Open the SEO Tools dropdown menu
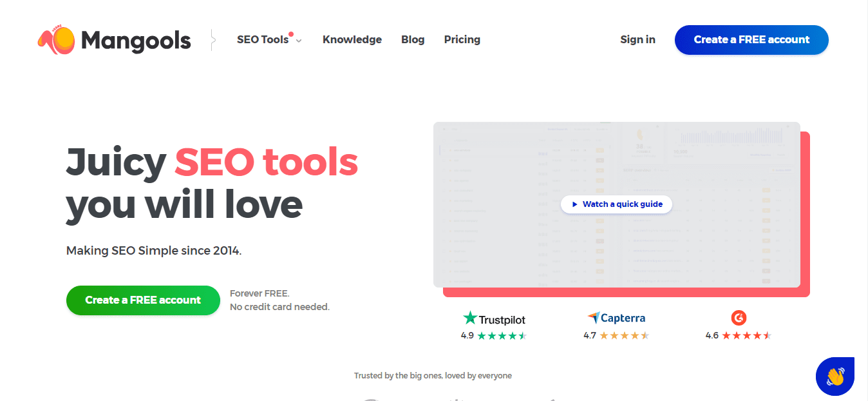This screenshot has width=868, height=401. tap(269, 39)
